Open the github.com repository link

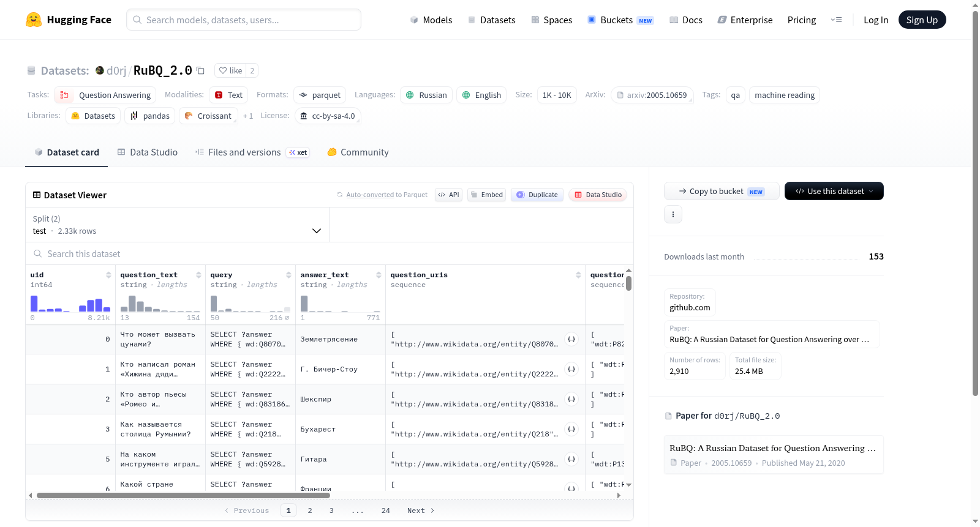(x=690, y=302)
